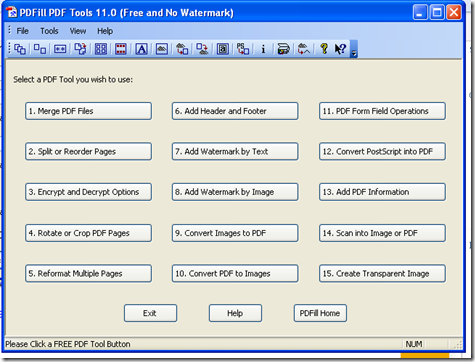The height and width of the screenshot is (362, 475).
Task: Open the File menu
Action: pos(23,31)
